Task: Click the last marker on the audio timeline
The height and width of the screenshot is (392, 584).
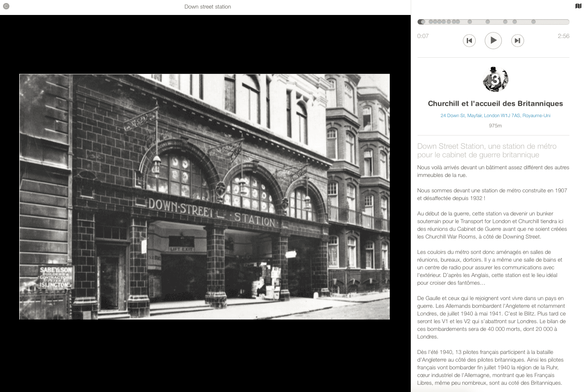Action: click(x=533, y=22)
